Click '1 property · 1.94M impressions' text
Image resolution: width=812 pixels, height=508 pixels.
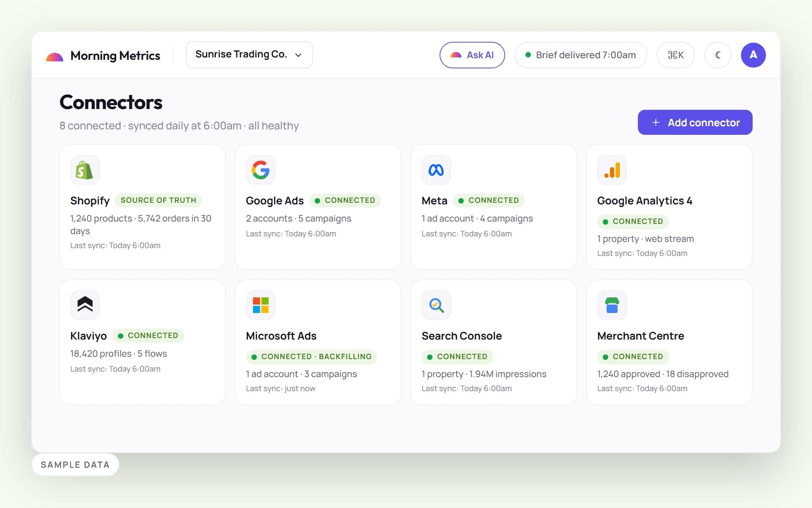click(484, 374)
